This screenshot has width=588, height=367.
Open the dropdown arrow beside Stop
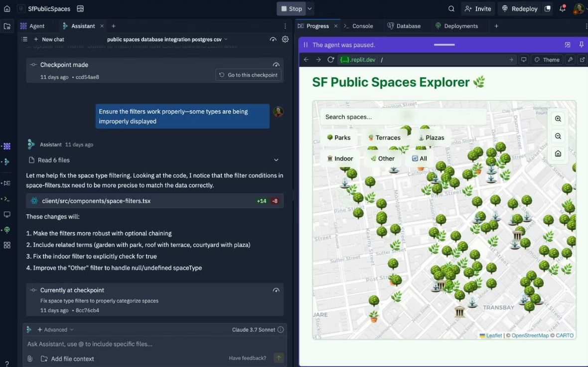pos(310,8)
